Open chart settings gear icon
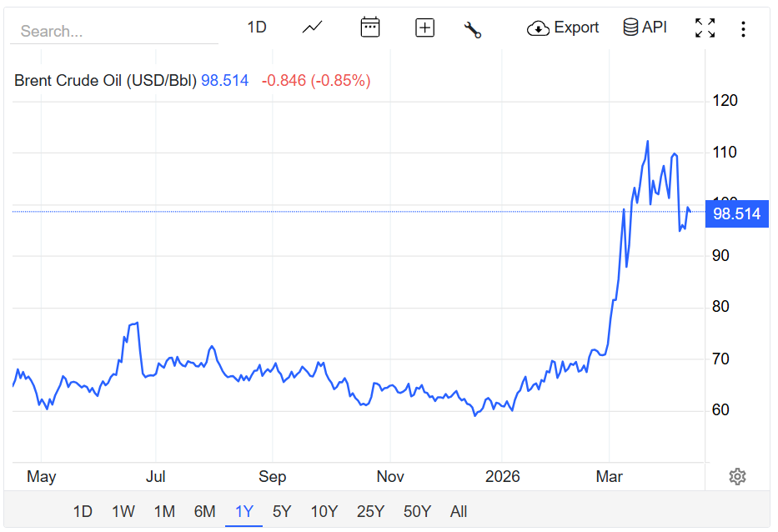 pos(737,477)
